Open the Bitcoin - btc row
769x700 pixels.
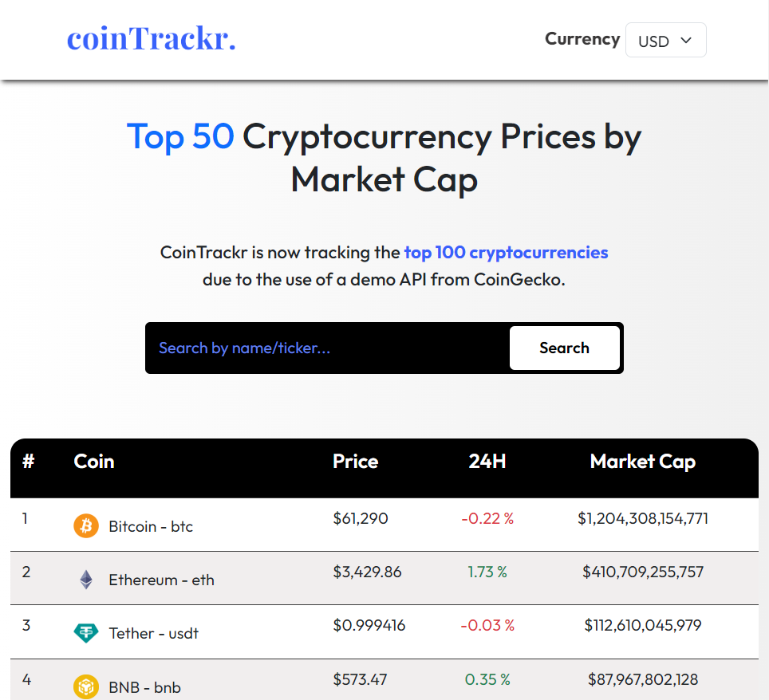tap(151, 526)
